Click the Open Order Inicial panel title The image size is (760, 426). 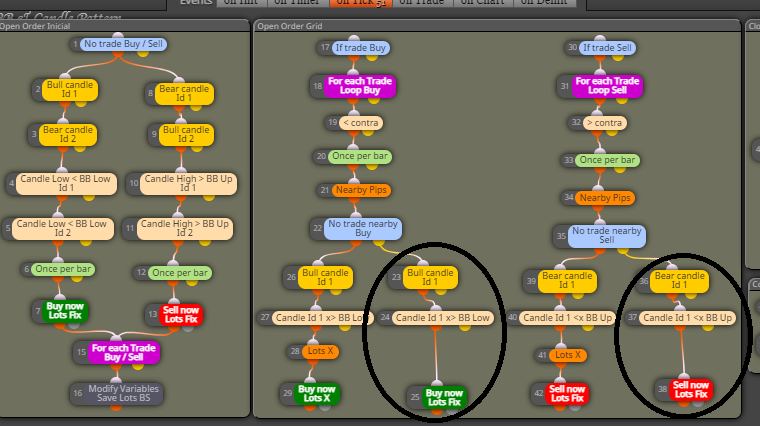(35, 26)
